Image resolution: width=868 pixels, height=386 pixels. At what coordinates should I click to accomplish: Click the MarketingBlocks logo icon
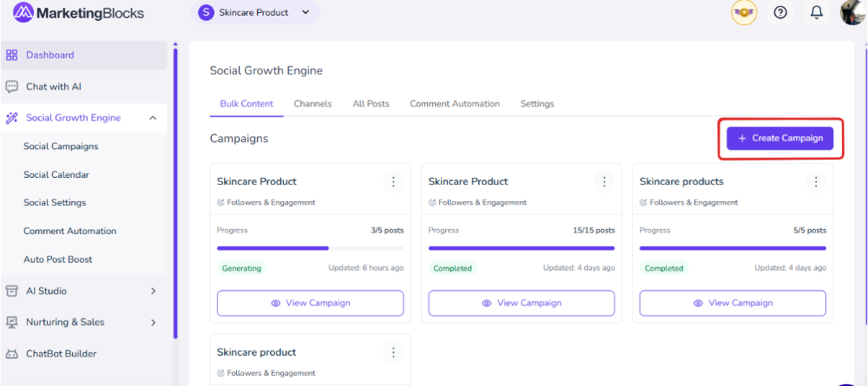(x=23, y=13)
